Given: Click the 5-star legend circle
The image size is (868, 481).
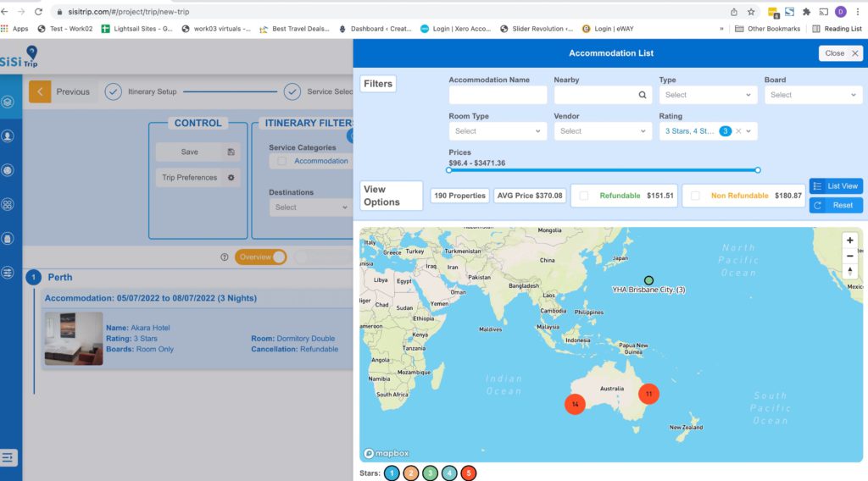Looking at the screenshot, I should [x=469, y=473].
